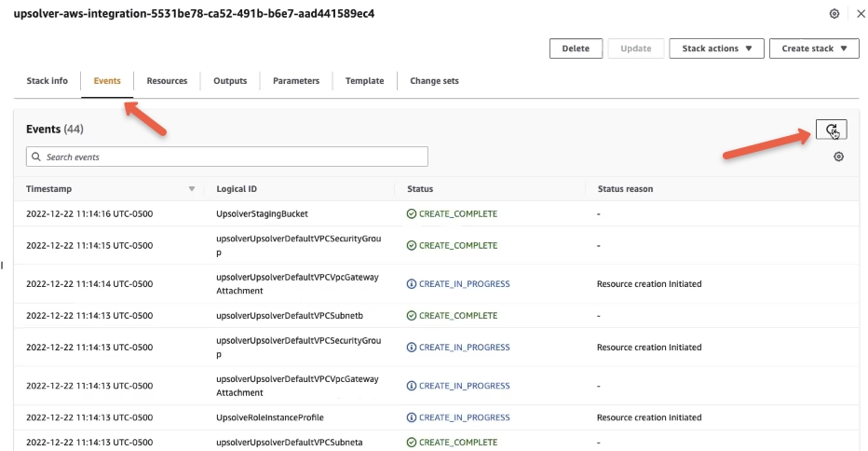The image size is (868, 451).
Task: Click the stack settings gear at top right
Action: pyautogui.click(x=834, y=14)
